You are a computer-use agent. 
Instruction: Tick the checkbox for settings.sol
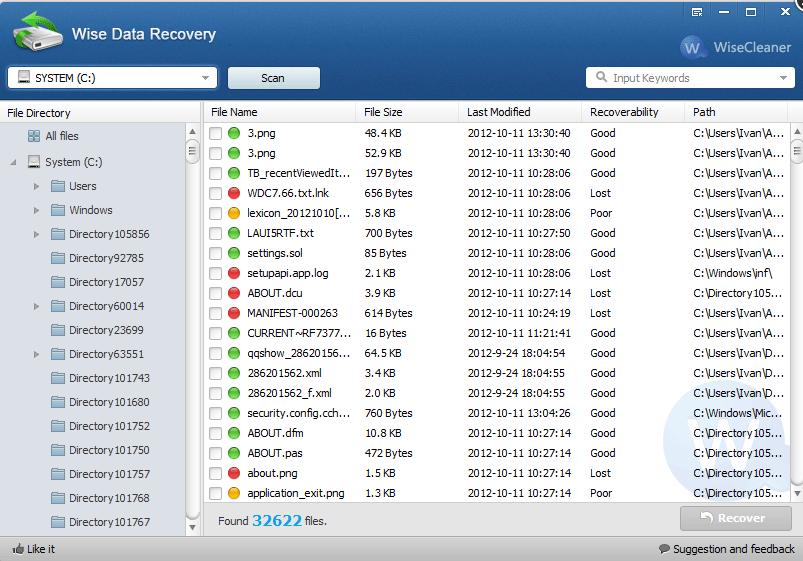coord(215,253)
